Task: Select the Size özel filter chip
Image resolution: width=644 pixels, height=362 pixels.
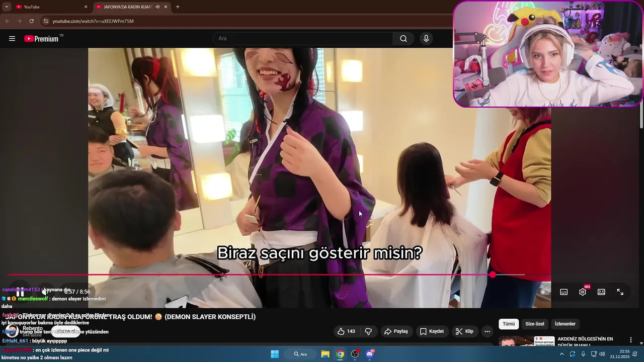Action: [x=535, y=324]
